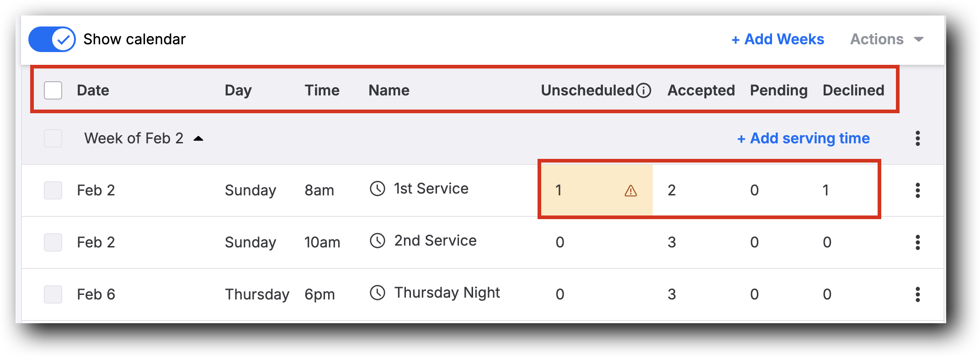Open the kebab menu on the Week of Feb 2 row
Viewport: 980px width, 357px height.
pyautogui.click(x=918, y=138)
